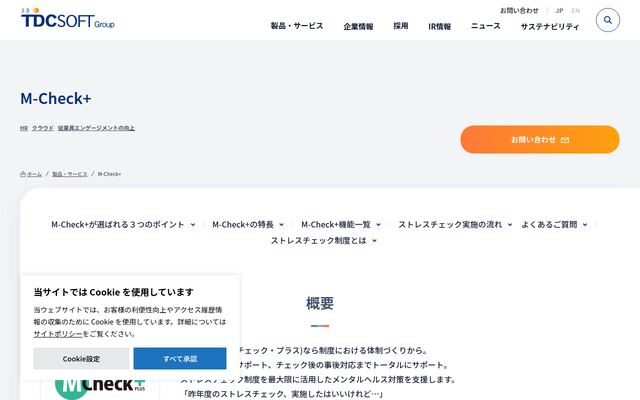
Task: Click the お問い合わせ link in the top header
Action: 519,11
